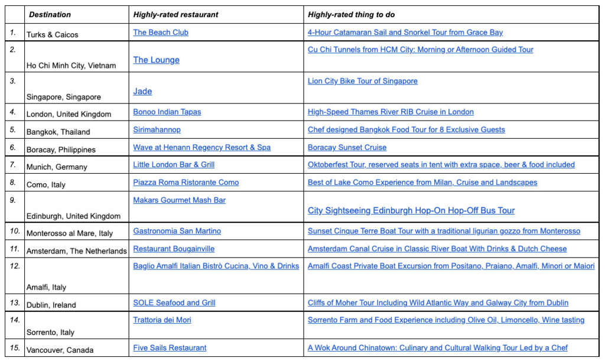
Task: Click SOLE Seafood and Grill link
Action: [x=174, y=303]
